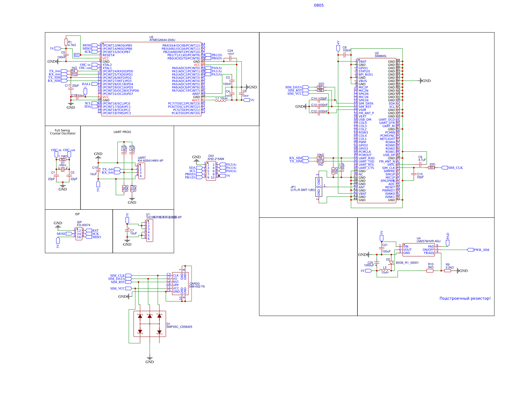Click the PWR_SIM net flag
Screen dimensions: 532x393
pos(478,250)
